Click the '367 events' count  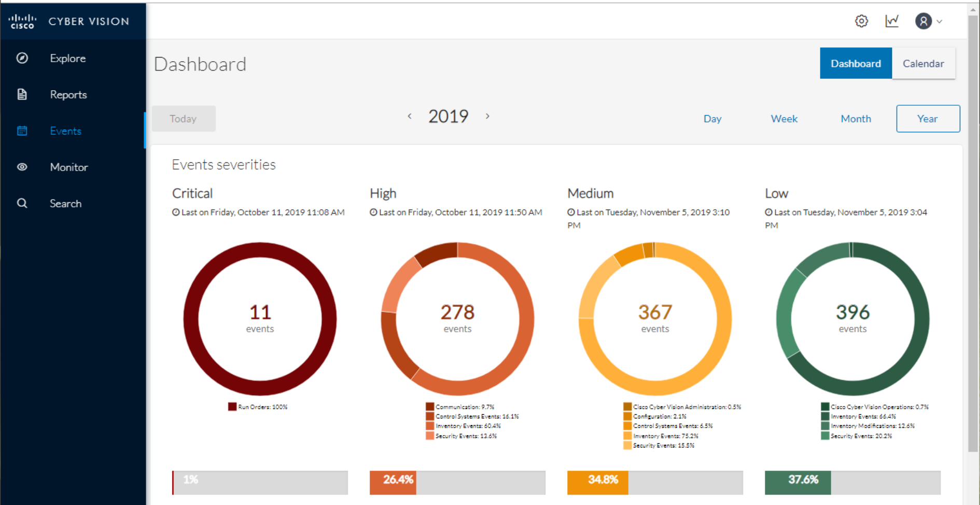point(655,318)
